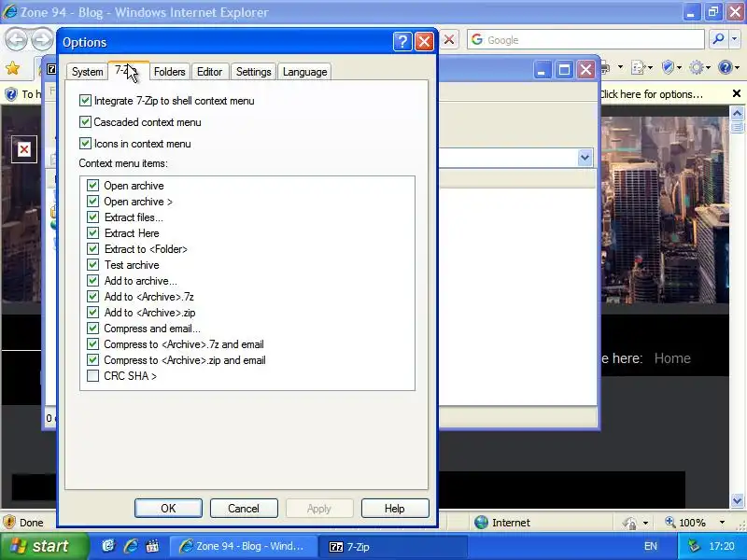Click the Internet Explorer Back arrow
Image resolution: width=747 pixels, height=560 pixels.
coord(17,39)
